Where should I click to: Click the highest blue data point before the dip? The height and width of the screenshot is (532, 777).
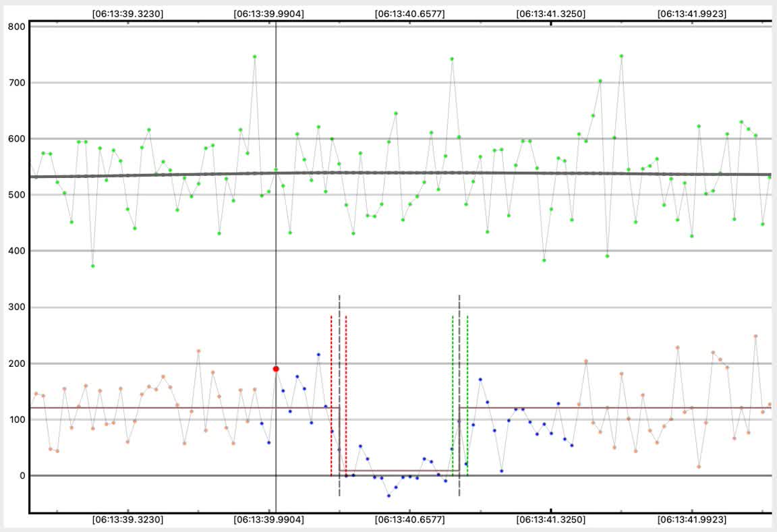tap(318, 354)
